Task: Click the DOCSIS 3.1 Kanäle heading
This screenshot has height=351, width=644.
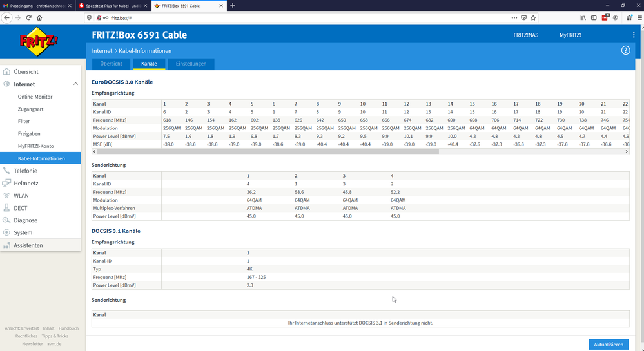Action: point(116,231)
